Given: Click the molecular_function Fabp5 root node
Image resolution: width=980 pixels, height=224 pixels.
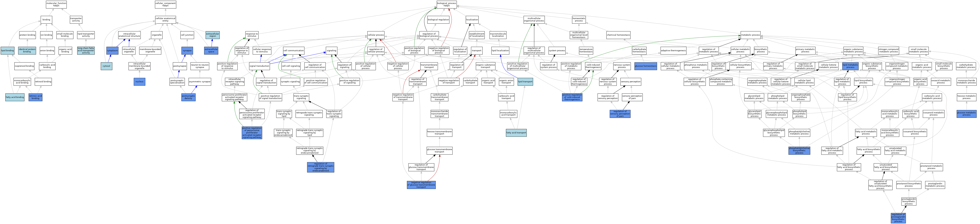Looking at the screenshot, I should point(56,5).
